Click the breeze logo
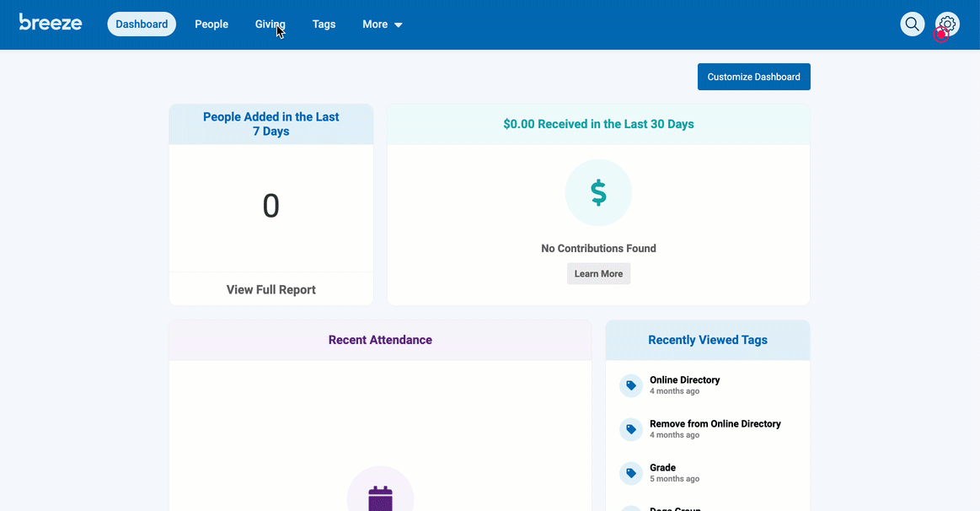Screen dimensions: 980x511 [51, 23]
